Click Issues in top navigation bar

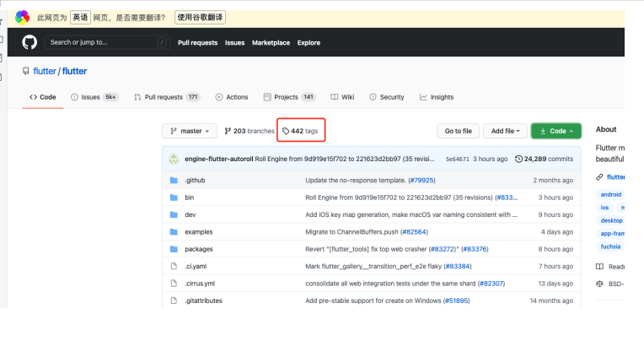pos(234,43)
